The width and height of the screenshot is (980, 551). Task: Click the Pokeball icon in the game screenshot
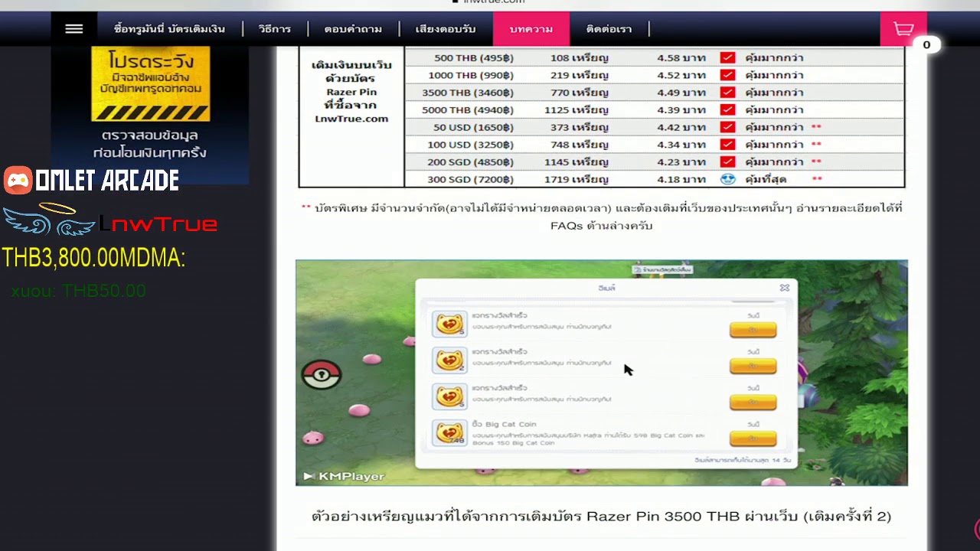[x=322, y=374]
